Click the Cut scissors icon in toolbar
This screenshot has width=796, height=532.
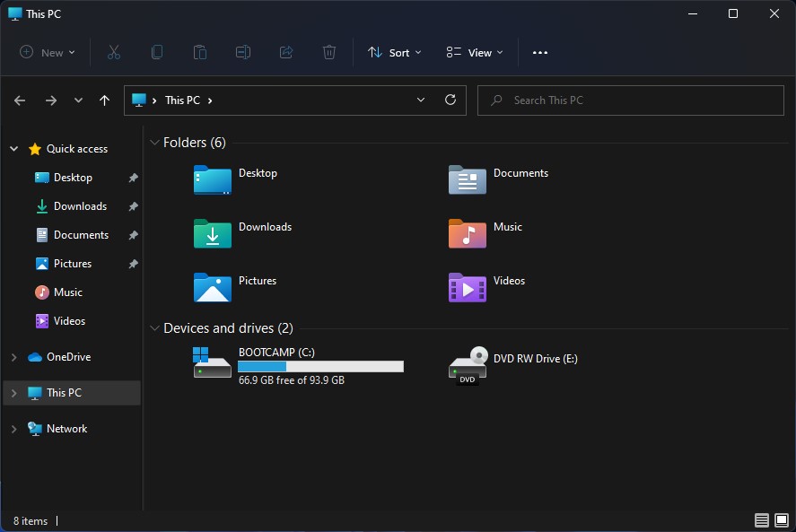[x=114, y=52]
